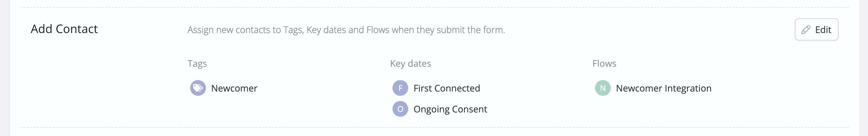The width and height of the screenshot is (868, 136).
Task: Select the Newcomer tag label
Action: pos(234,88)
